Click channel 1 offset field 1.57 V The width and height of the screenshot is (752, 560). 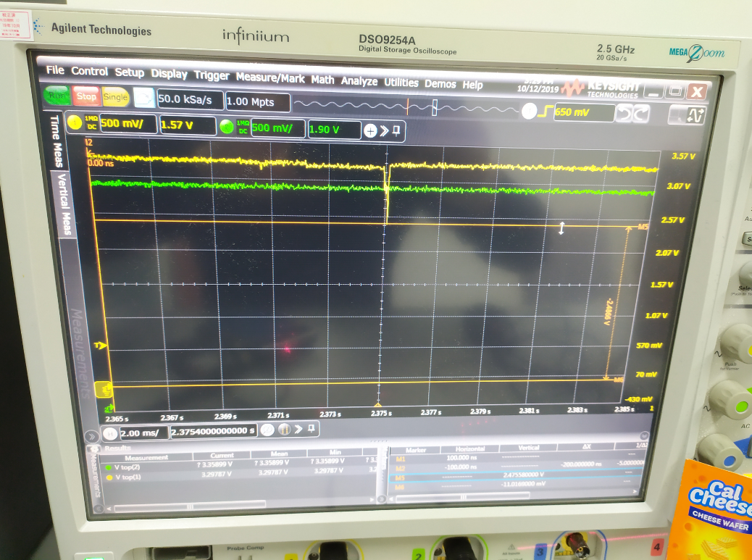[x=188, y=125]
